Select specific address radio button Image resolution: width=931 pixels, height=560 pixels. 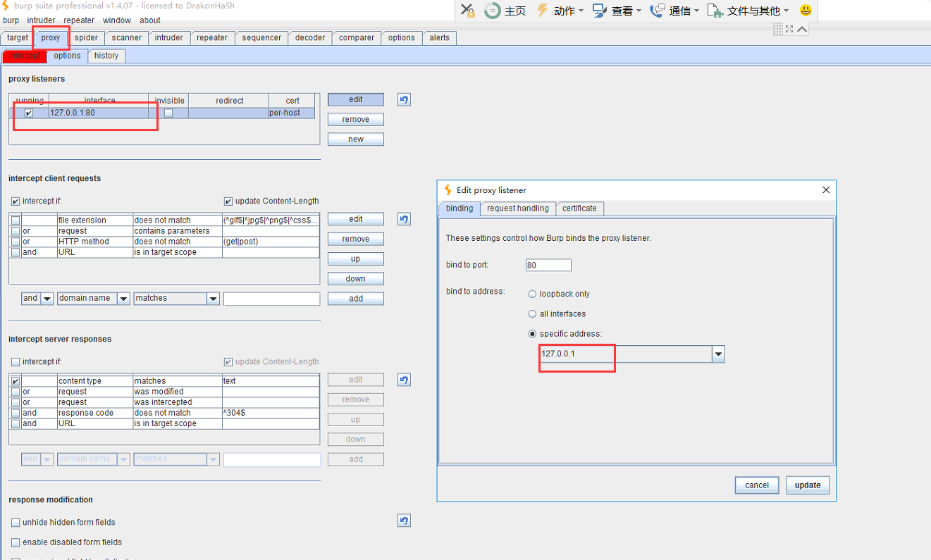pyautogui.click(x=533, y=334)
